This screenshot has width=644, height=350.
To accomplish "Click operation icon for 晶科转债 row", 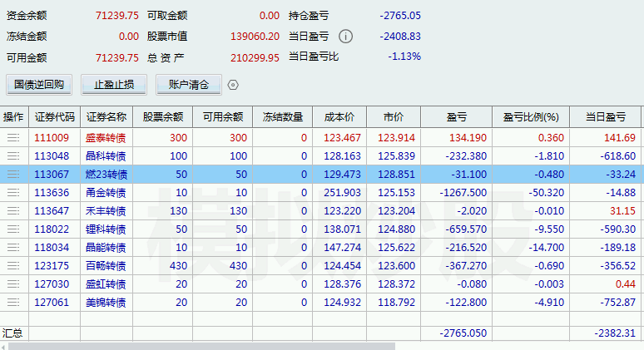I will click(x=13, y=156).
